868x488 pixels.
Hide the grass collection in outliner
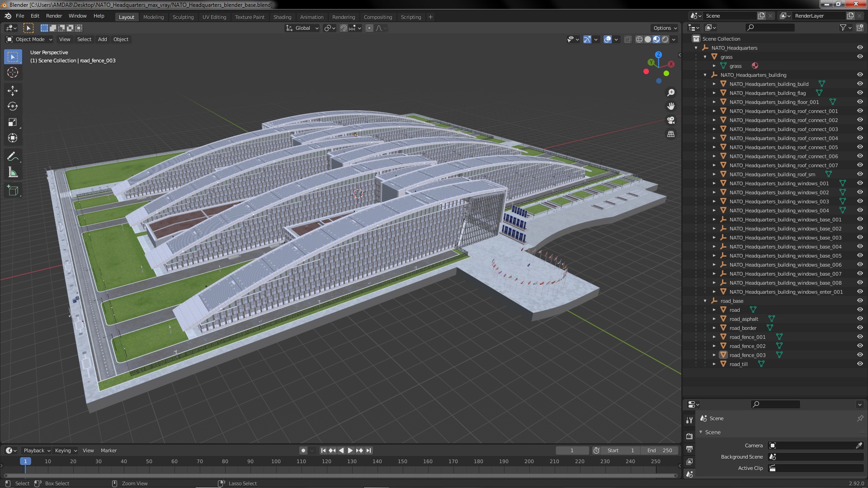(x=859, y=57)
